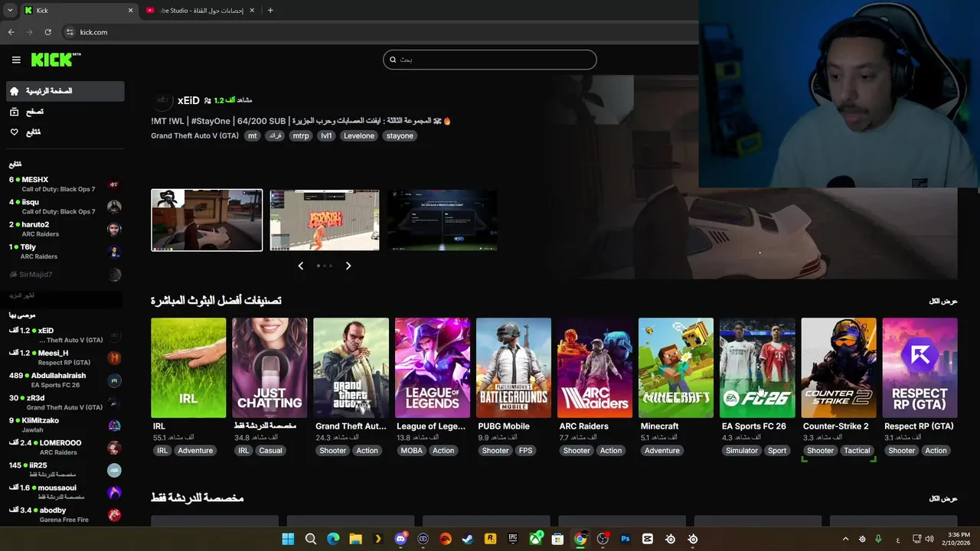The width and height of the screenshot is (980, 551).
Task: Open Grand Theft Auto V (GTA) category link
Action: pyautogui.click(x=194, y=135)
